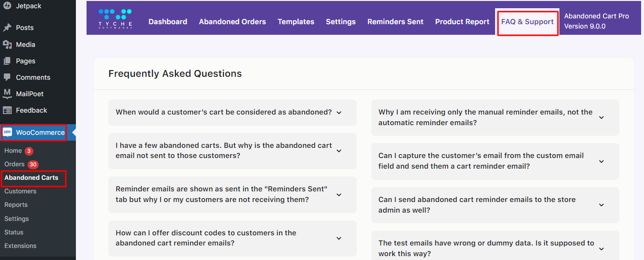The height and width of the screenshot is (260, 644).
Task: Click 'Abandoned Cart Pro Version 9.0.0' text
Action: tap(597, 21)
